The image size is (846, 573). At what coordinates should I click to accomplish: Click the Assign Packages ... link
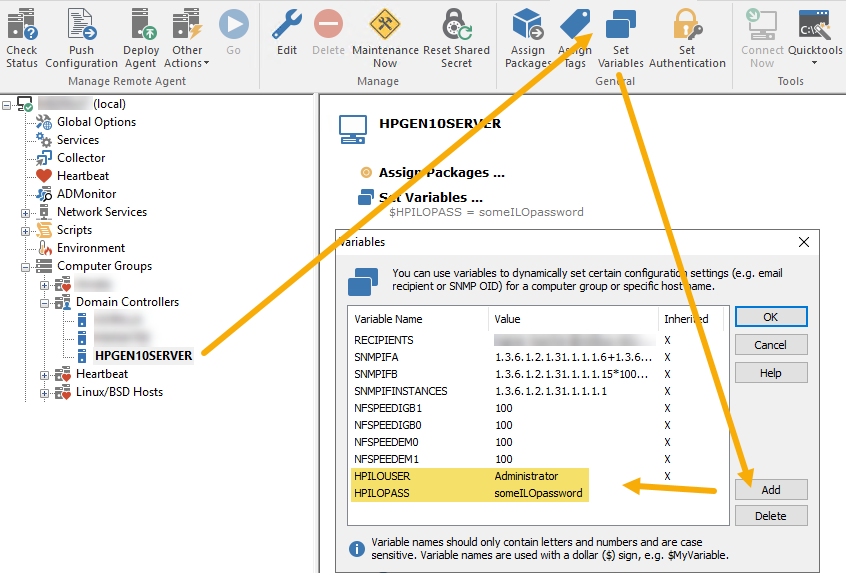point(441,173)
